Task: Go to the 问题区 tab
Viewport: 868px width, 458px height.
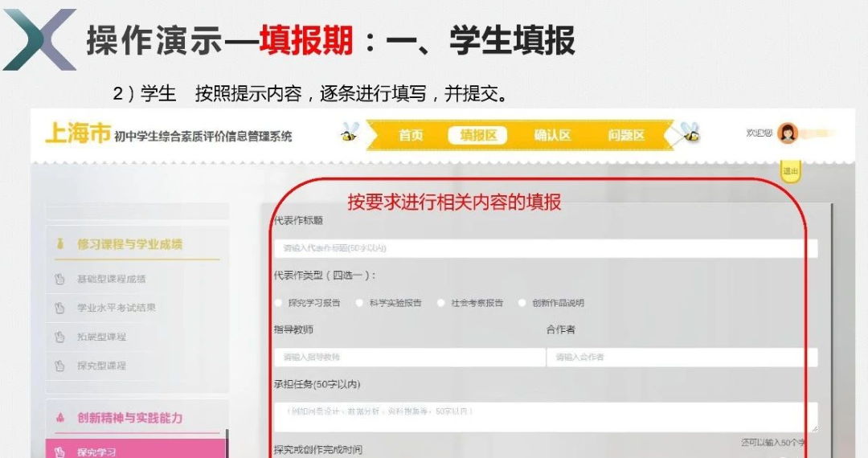Action: click(x=626, y=135)
